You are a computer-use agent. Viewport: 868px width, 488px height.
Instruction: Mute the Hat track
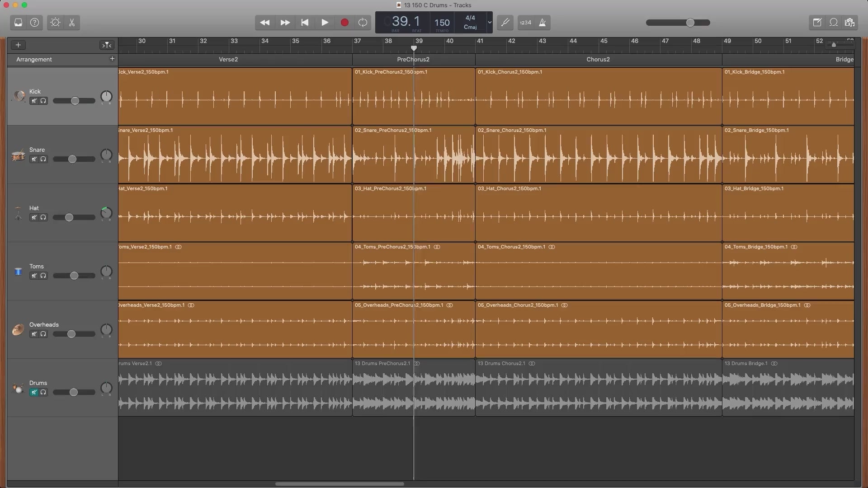click(34, 217)
